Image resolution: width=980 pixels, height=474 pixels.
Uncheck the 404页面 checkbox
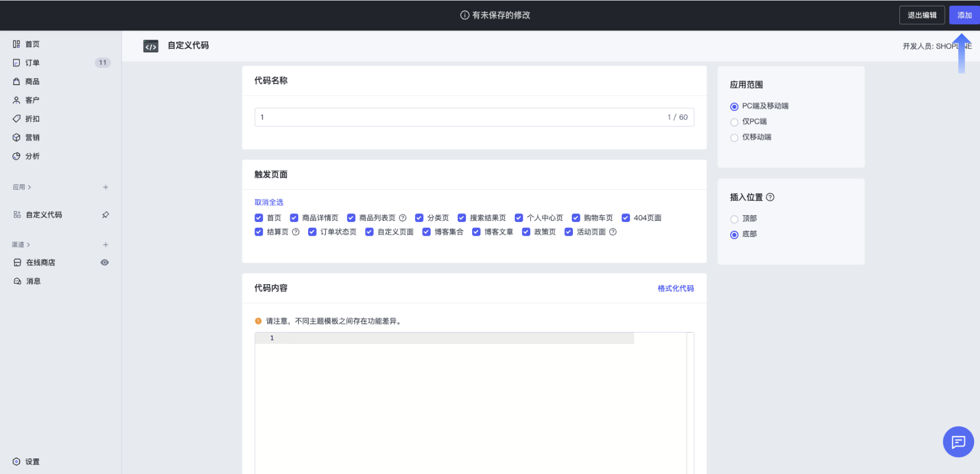(x=626, y=218)
